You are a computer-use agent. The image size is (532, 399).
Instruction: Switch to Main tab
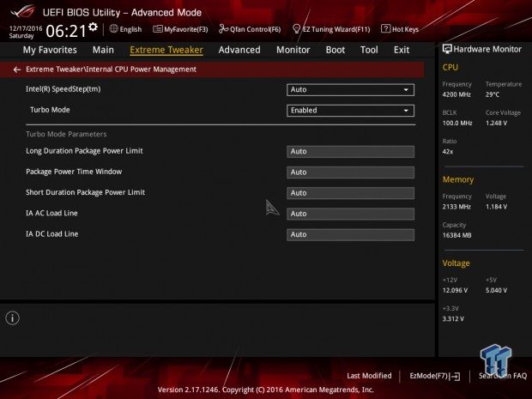[x=103, y=50]
